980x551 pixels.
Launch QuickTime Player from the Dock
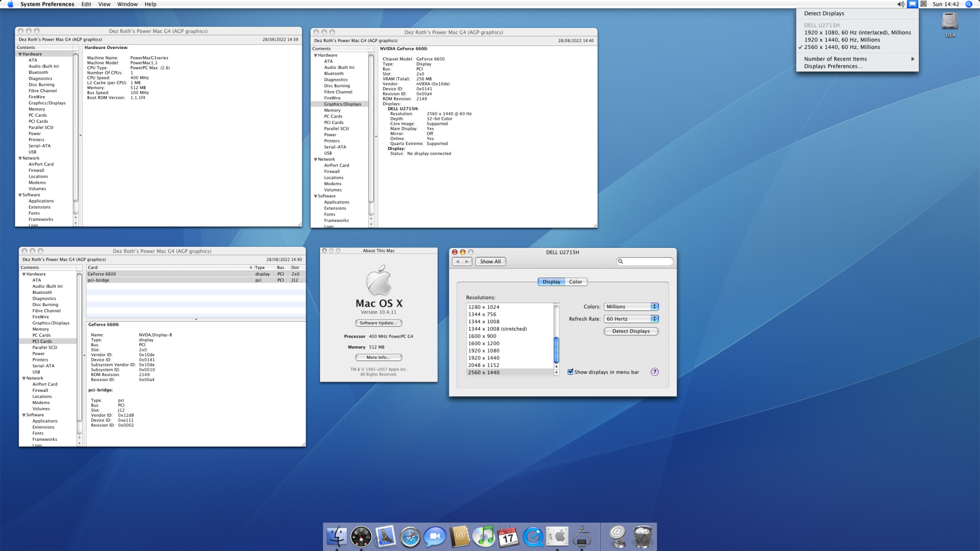(533, 537)
